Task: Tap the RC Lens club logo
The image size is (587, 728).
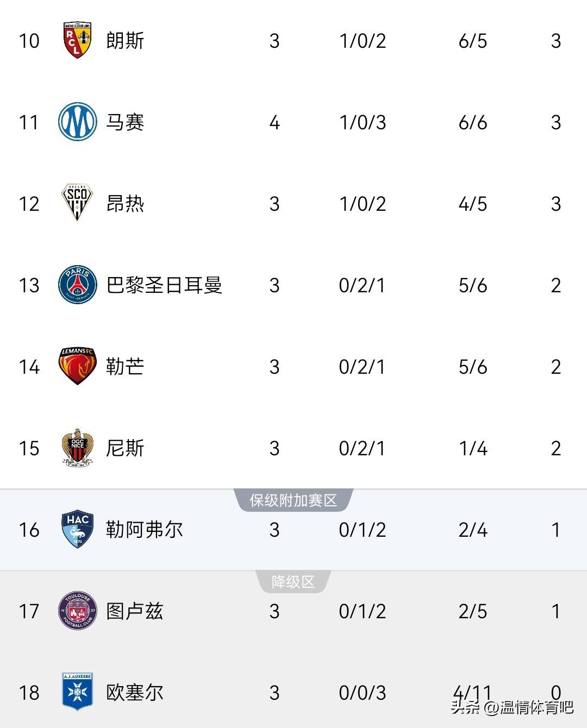Action: (78, 40)
